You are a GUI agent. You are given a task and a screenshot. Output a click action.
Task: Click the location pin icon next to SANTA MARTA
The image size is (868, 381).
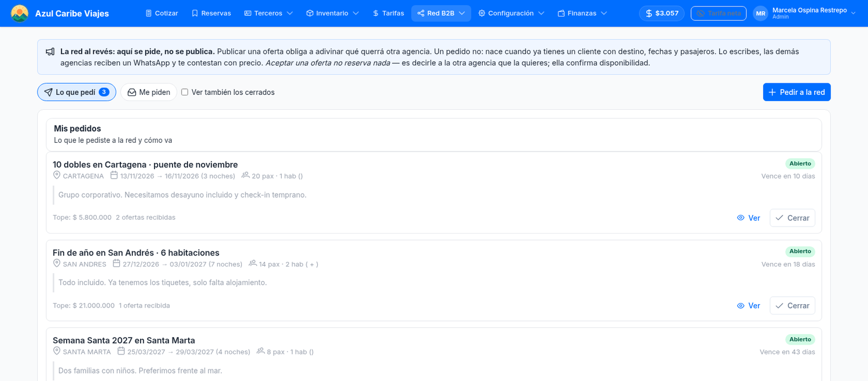click(x=57, y=351)
